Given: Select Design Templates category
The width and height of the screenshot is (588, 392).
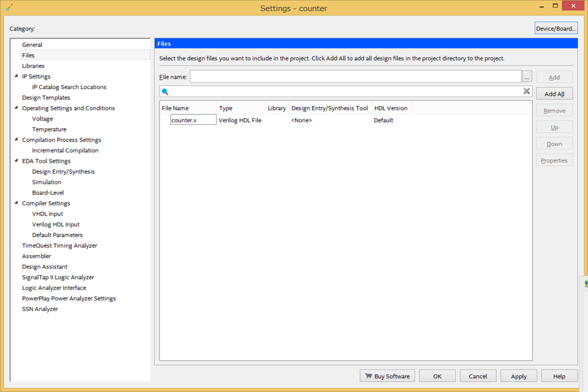Looking at the screenshot, I should [46, 98].
